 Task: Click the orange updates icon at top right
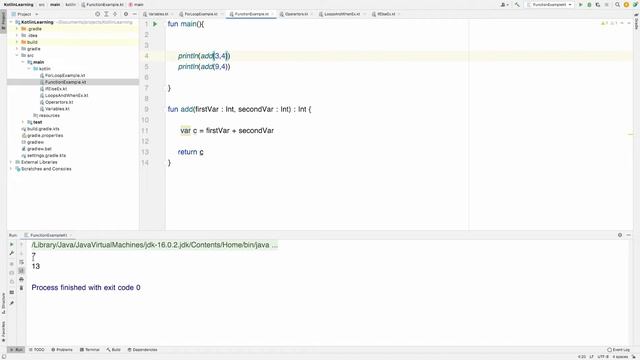(x=626, y=4)
